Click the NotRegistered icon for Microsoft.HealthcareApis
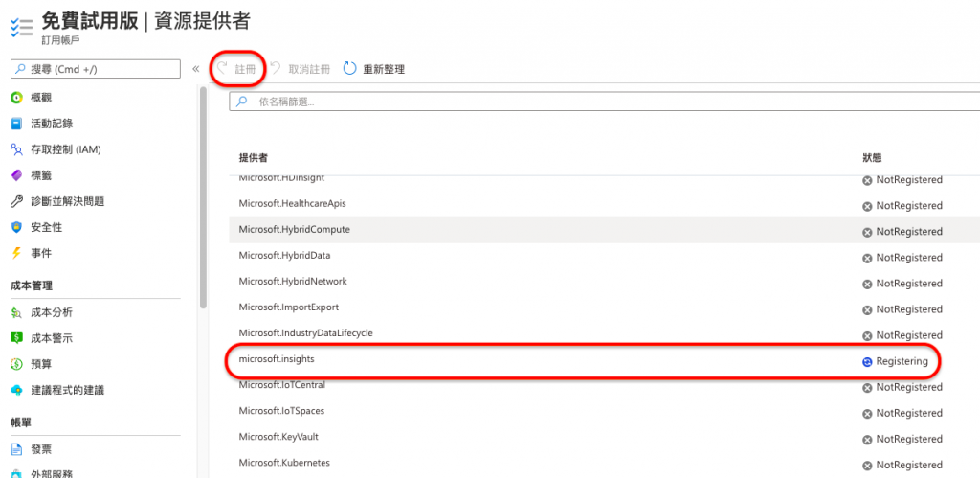Image resolution: width=980 pixels, height=478 pixels. (867, 206)
